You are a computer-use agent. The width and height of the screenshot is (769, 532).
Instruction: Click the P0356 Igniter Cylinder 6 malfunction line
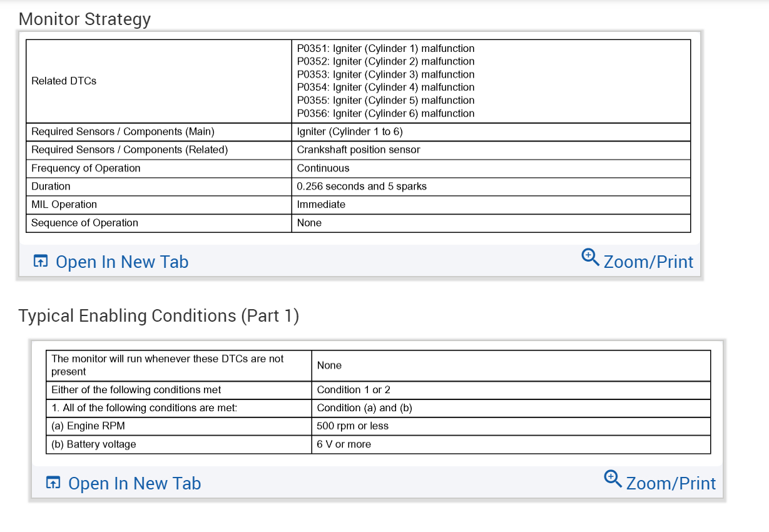[x=385, y=113]
